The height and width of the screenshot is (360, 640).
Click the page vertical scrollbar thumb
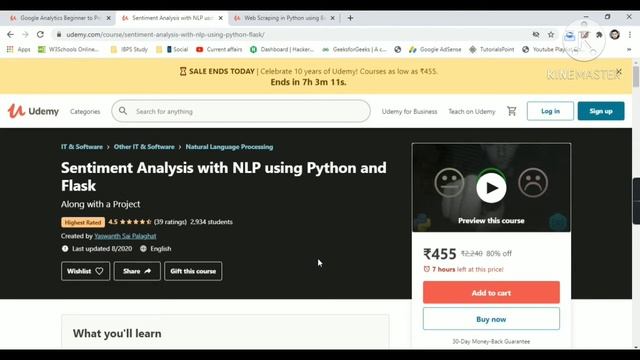636,76
